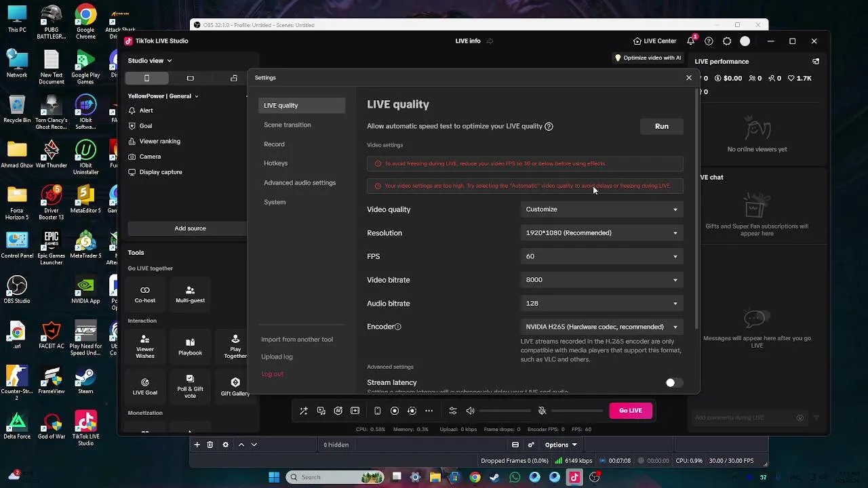Screen dimensions: 868x488
Task: Unmute the crossed-out microphone icon
Action: pyautogui.click(x=542, y=411)
